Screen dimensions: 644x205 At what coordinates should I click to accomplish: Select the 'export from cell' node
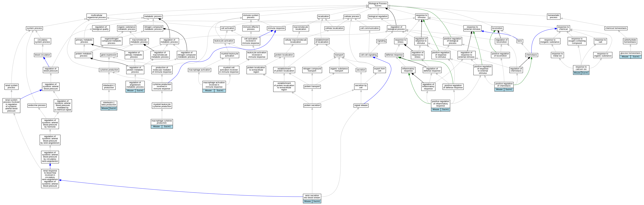point(380,70)
